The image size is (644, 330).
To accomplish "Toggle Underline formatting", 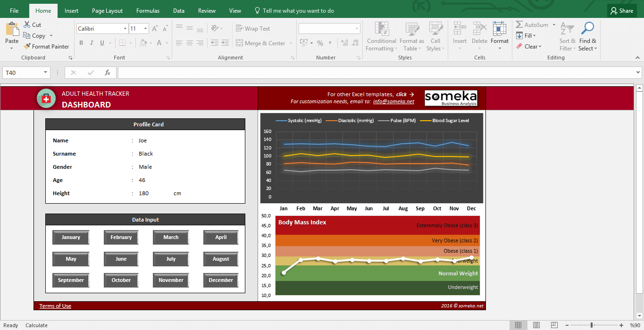I will [x=102, y=43].
